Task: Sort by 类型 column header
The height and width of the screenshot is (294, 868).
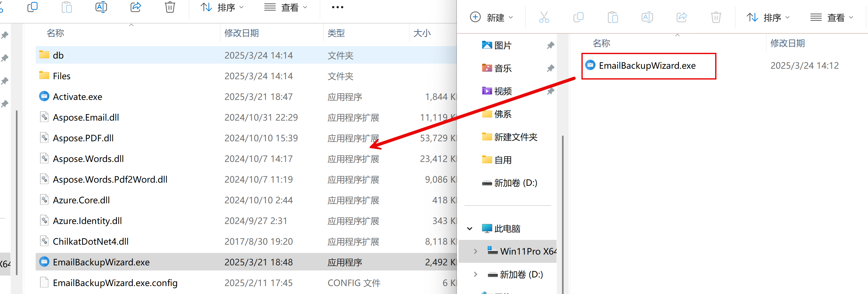Action: pos(336,33)
